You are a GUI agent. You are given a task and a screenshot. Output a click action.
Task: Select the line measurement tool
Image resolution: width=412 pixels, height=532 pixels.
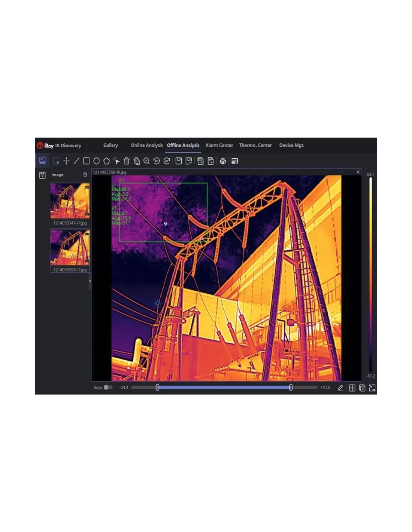(76, 161)
